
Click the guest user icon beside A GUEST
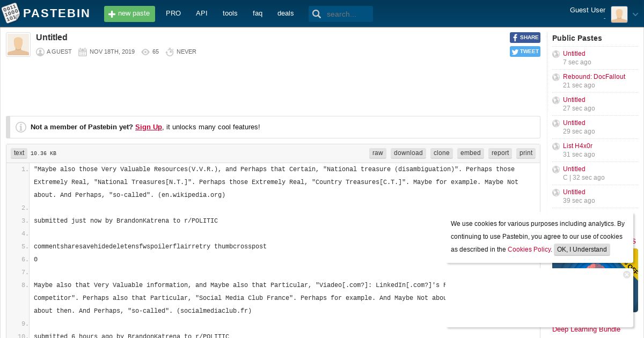[40, 52]
